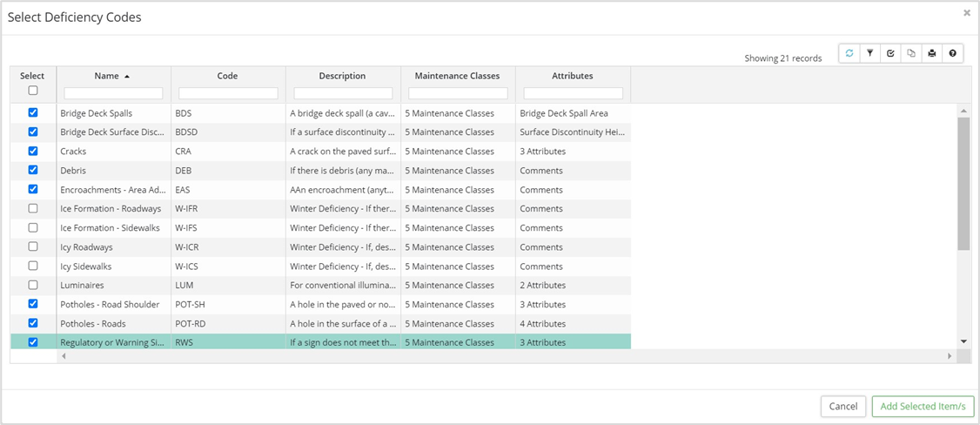
Task: Select the BDS code cell
Action: (x=229, y=114)
